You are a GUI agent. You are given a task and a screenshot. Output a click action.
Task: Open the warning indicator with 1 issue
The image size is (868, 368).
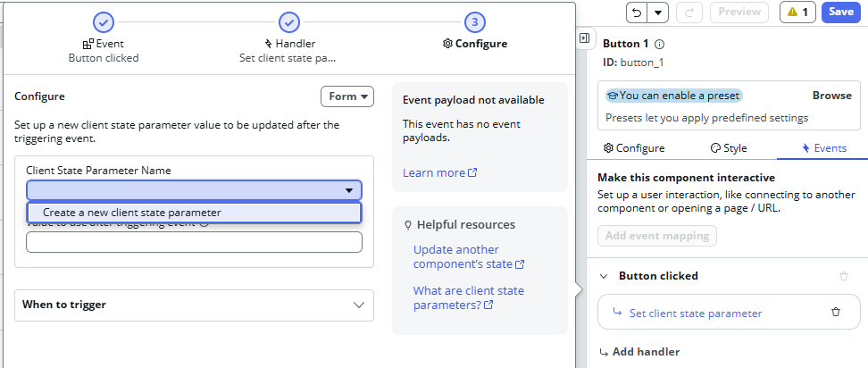click(x=797, y=12)
